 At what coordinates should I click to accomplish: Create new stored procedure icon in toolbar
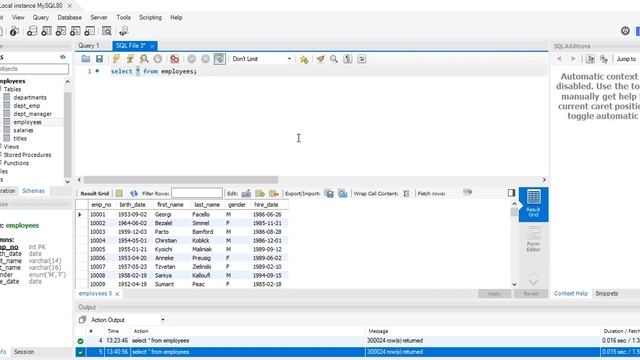click(x=75, y=31)
